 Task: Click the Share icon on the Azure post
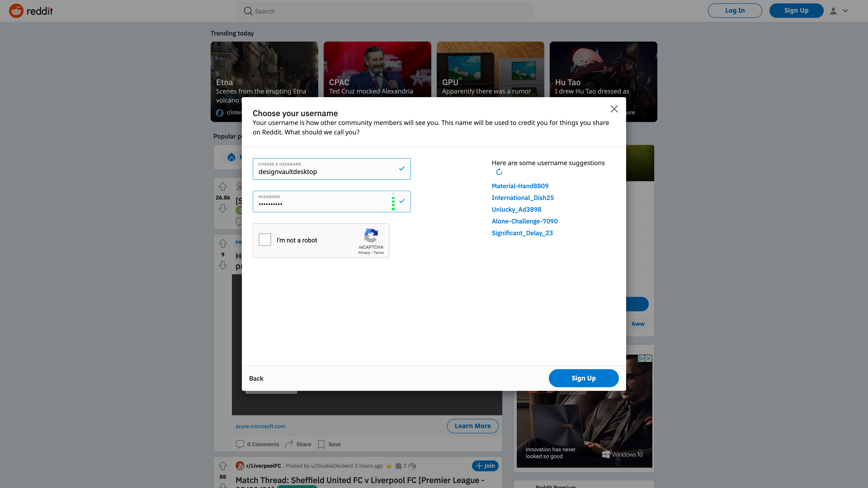click(289, 444)
